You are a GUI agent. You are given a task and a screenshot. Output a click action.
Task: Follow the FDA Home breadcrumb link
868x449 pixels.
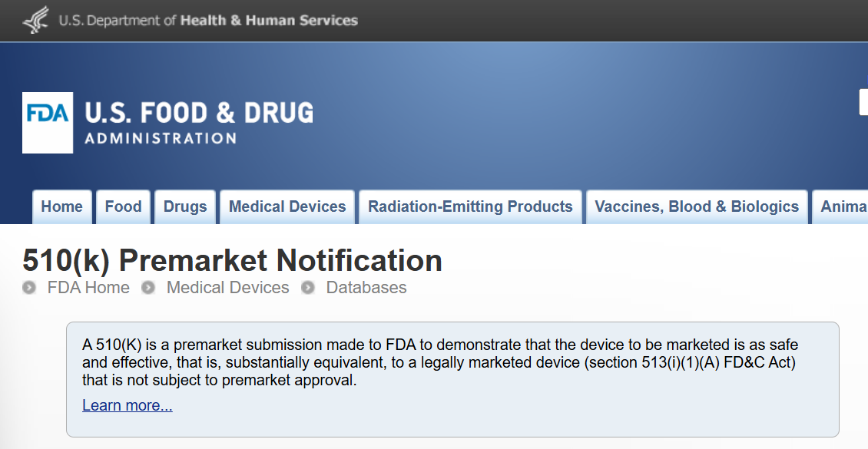pyautogui.click(x=88, y=288)
